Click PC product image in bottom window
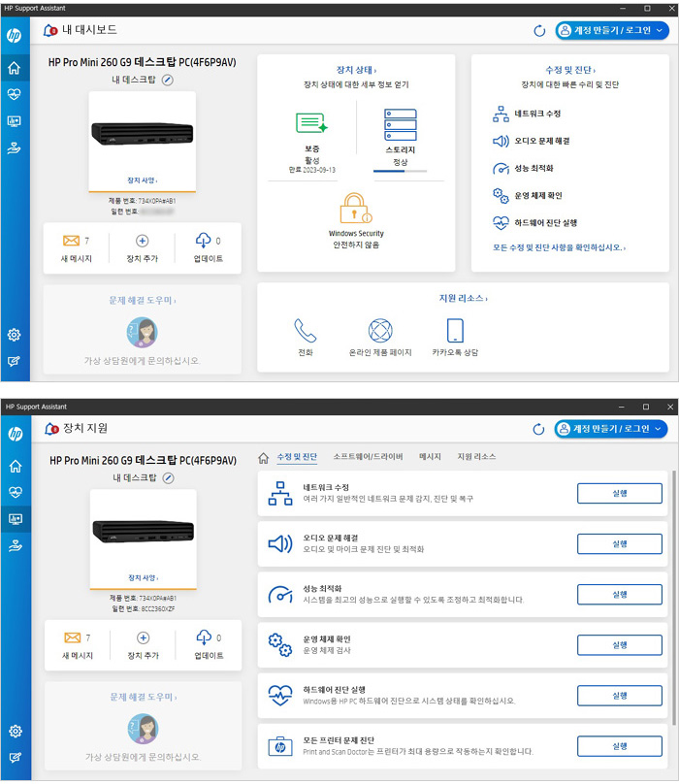 (144, 531)
